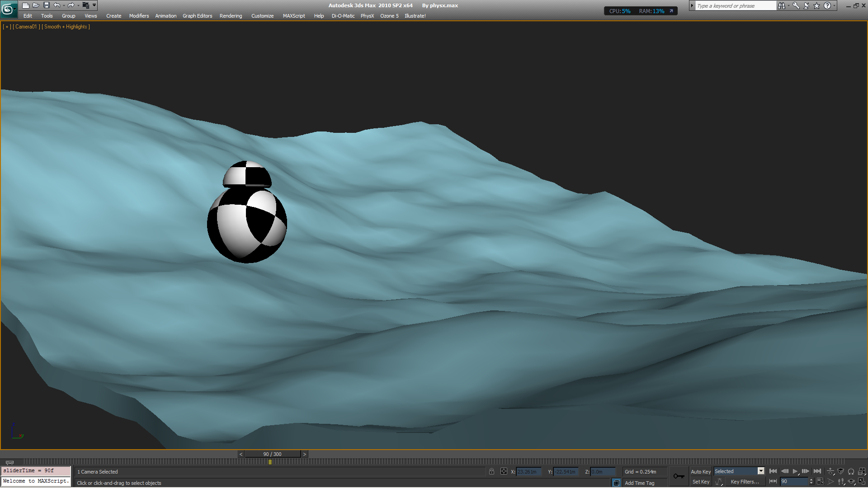Open the Undo history dropdown arrow
This screenshot has width=868, height=488.
(64, 5)
